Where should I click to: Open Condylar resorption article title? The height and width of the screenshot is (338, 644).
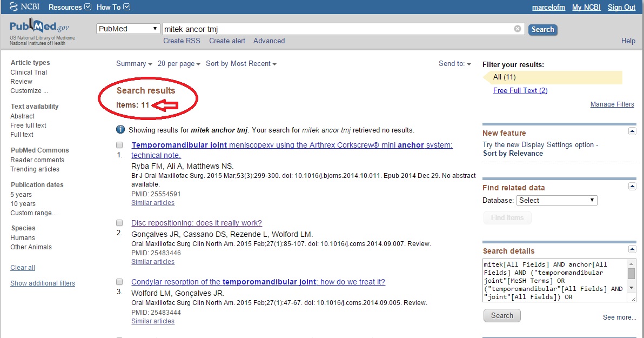tap(258, 282)
